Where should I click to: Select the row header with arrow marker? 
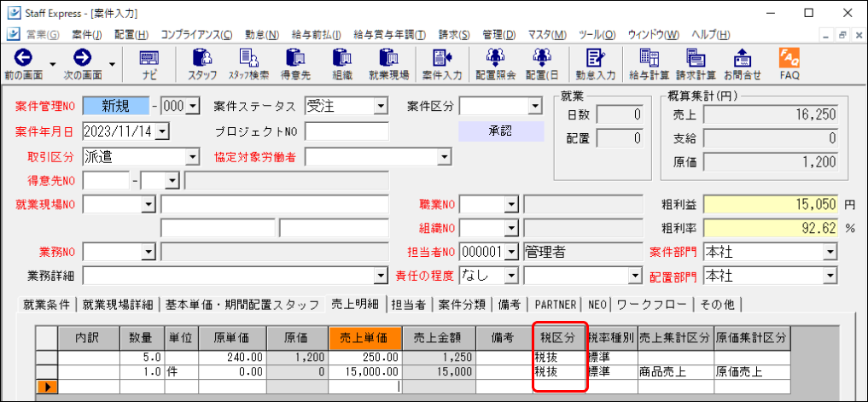tap(47, 387)
